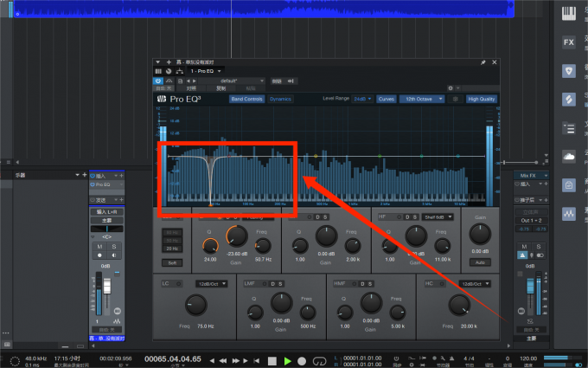Open the HF Shelf 6dB type dropdown
The width and height of the screenshot is (588, 368).
click(438, 217)
